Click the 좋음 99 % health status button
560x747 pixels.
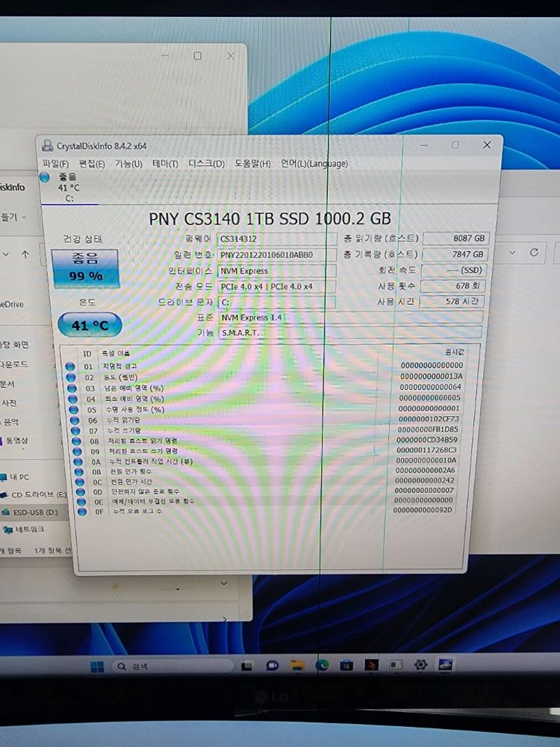pyautogui.click(x=86, y=268)
